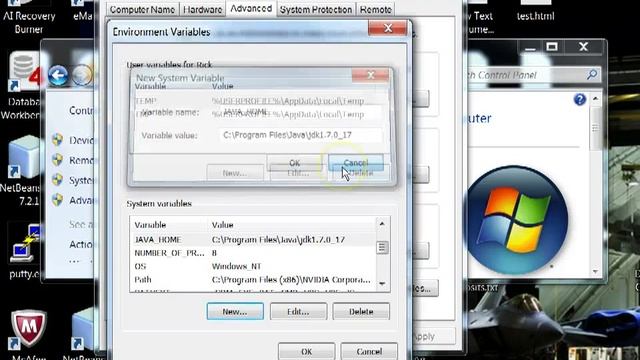Open the McAfee desktop shortcut

28,334
